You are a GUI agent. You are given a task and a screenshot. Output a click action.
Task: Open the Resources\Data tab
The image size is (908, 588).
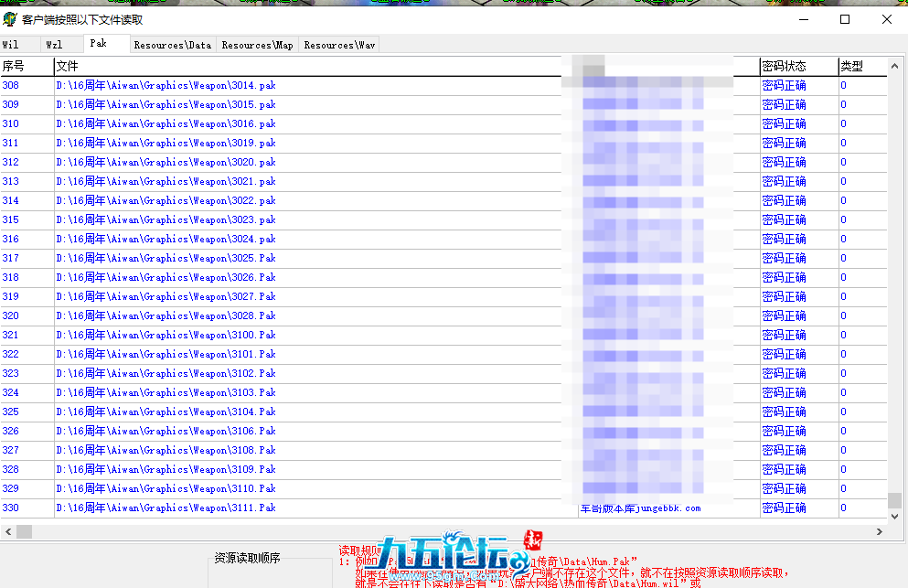[173, 45]
